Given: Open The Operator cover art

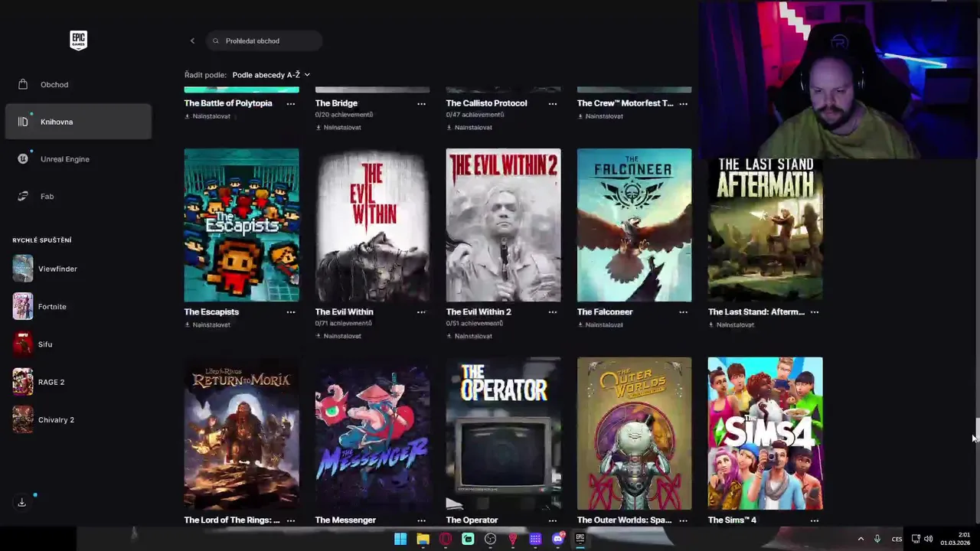Looking at the screenshot, I should click(x=504, y=433).
